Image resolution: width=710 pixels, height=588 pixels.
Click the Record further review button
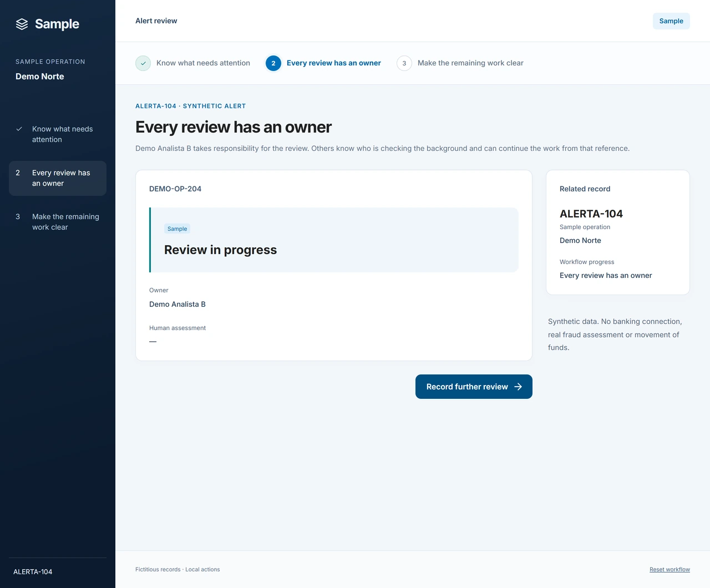[x=474, y=387]
